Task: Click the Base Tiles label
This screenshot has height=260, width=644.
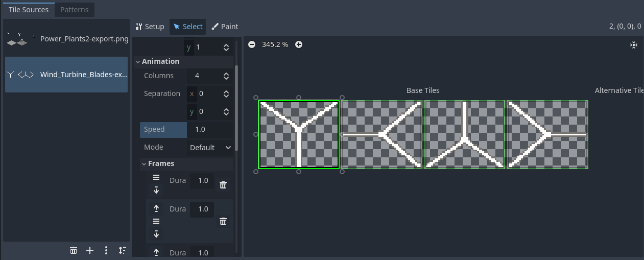Action: 423,90
